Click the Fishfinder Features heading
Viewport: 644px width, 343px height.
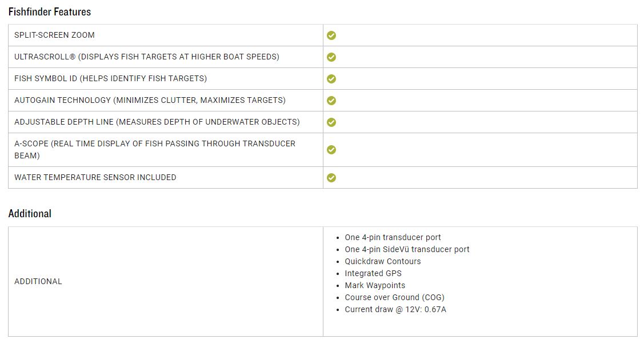(50, 11)
